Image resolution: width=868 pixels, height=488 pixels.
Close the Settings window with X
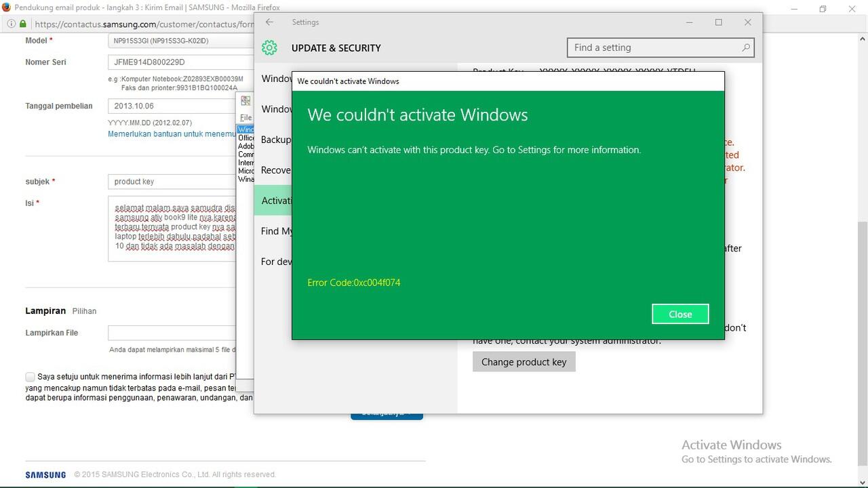(x=747, y=22)
